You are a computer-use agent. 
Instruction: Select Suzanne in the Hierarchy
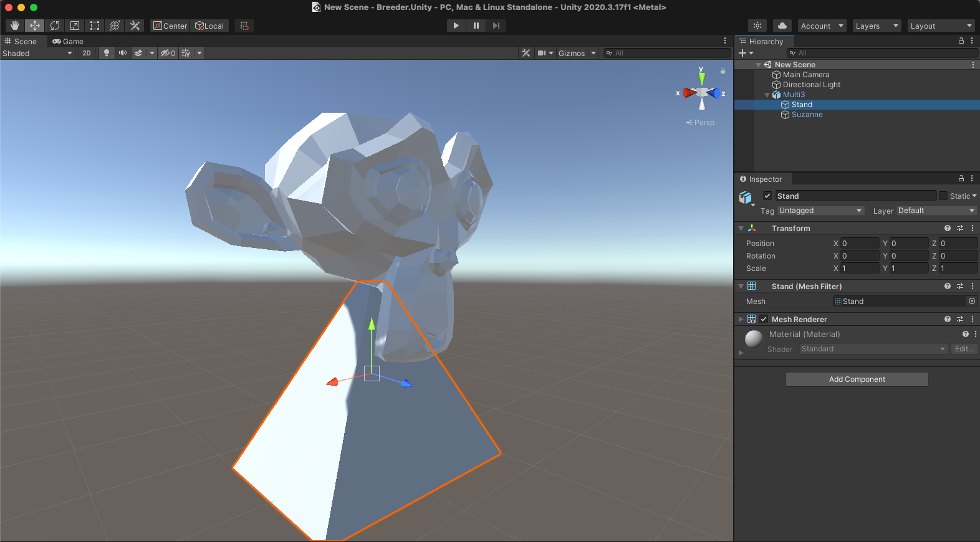(x=807, y=115)
